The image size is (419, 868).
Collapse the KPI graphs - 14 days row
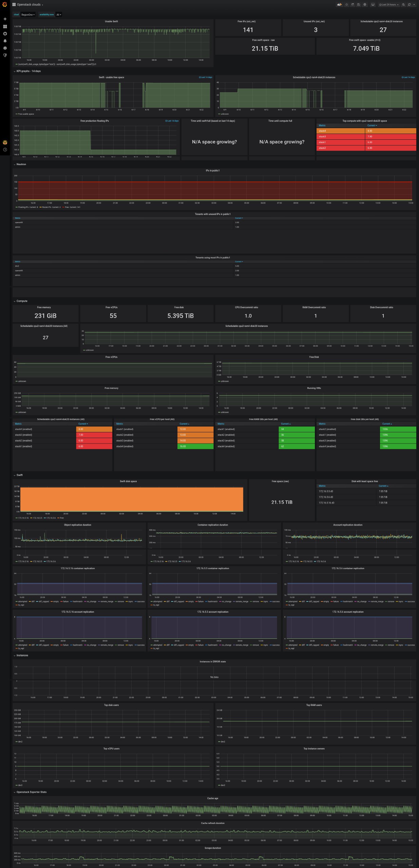(x=27, y=71)
